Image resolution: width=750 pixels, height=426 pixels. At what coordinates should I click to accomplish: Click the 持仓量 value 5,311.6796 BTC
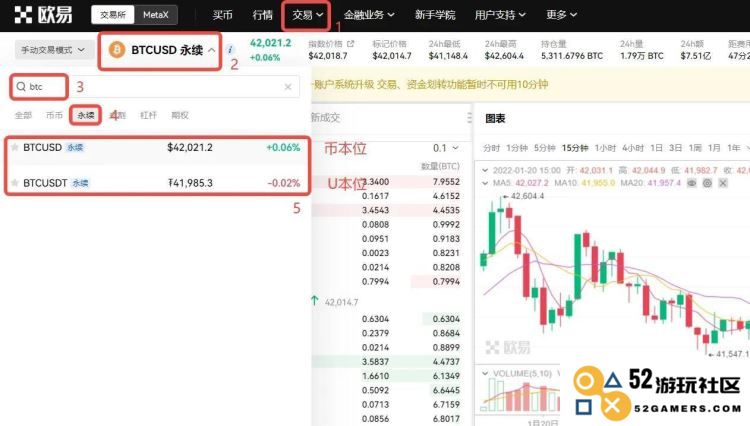pos(572,56)
